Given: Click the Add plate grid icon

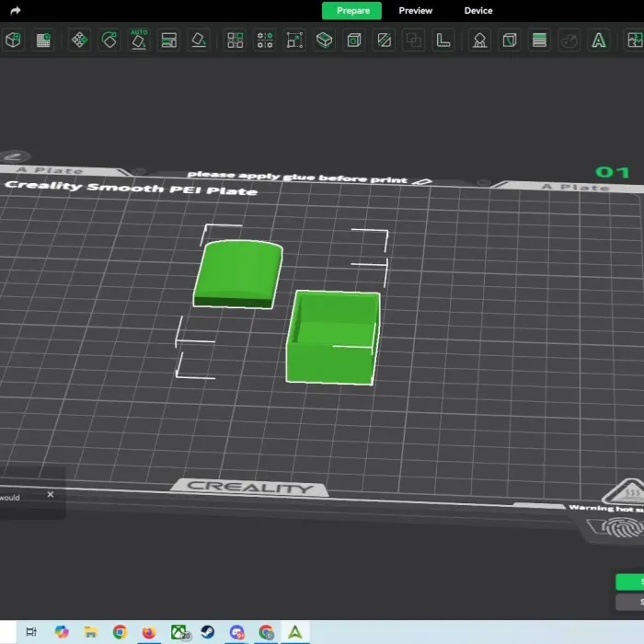Looking at the screenshot, I should [x=43, y=40].
